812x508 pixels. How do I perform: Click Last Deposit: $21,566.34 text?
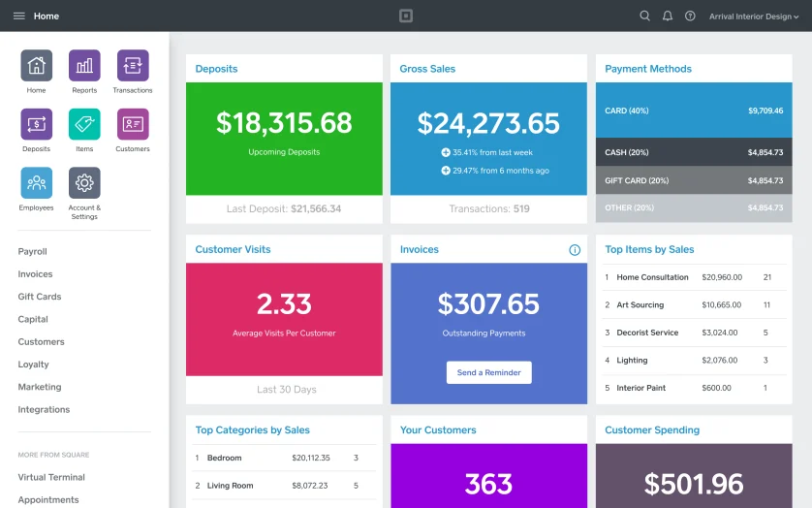coord(284,208)
